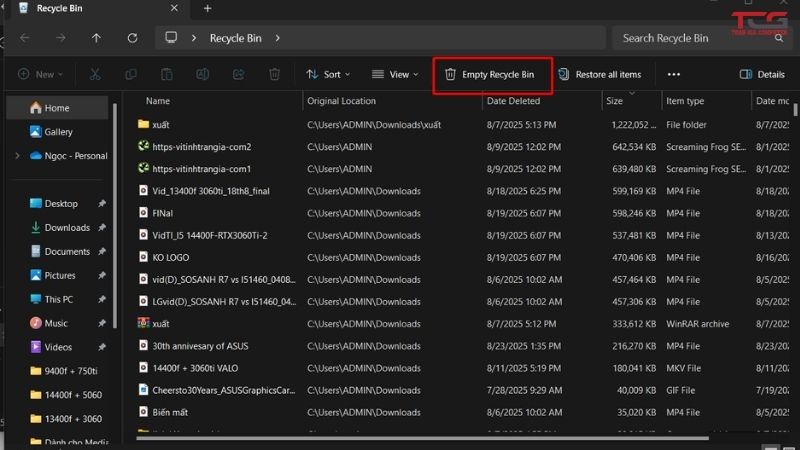
Task: Click the Cut scissors icon
Action: click(x=95, y=74)
